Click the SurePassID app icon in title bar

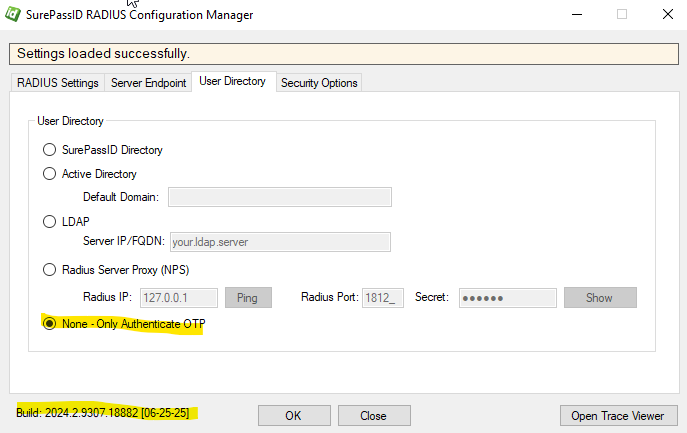[x=13, y=14]
